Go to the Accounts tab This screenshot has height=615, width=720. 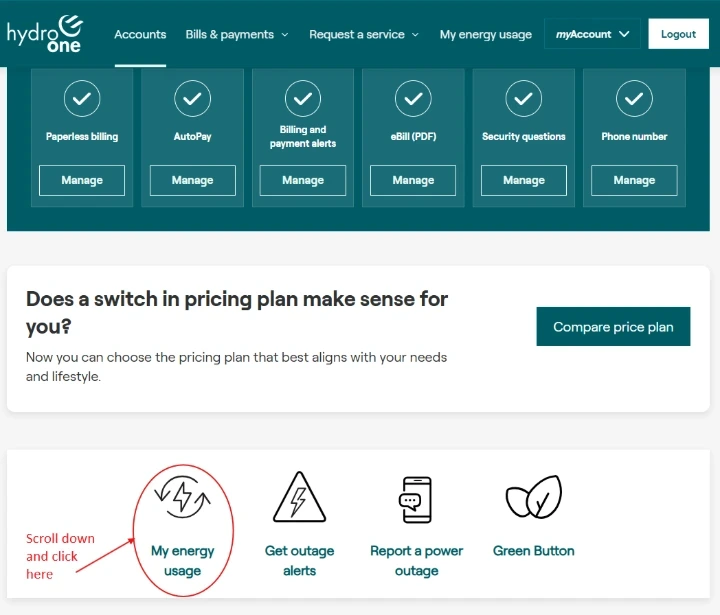tap(140, 34)
